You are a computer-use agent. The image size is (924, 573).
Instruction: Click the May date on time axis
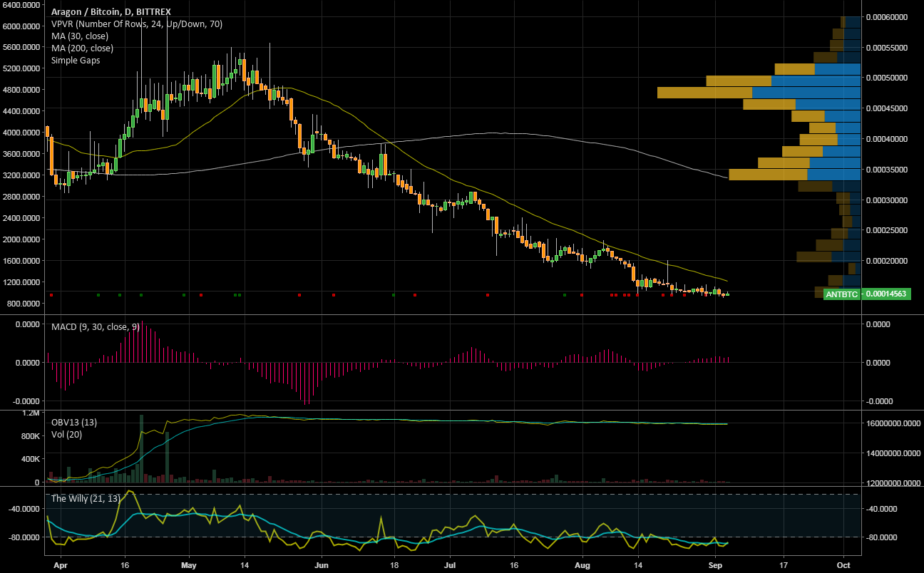pos(190,564)
